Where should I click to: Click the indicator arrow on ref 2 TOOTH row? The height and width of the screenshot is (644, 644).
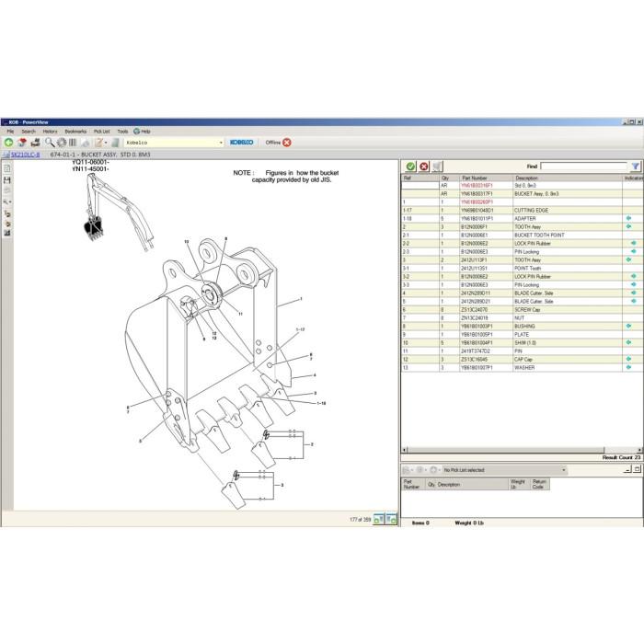click(628, 226)
